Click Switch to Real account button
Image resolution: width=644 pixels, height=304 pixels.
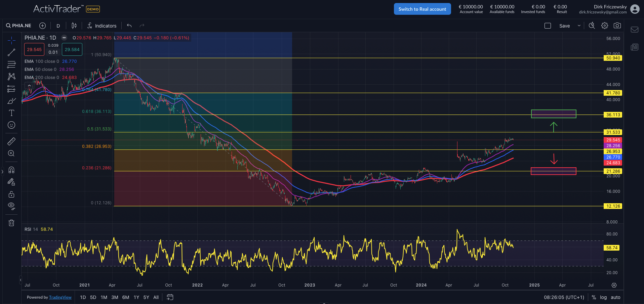tap(422, 9)
